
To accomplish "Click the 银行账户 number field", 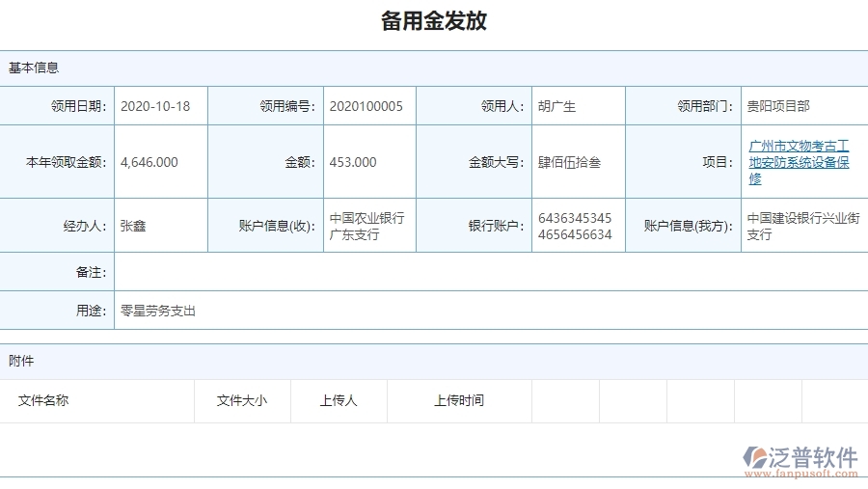I will point(575,226).
